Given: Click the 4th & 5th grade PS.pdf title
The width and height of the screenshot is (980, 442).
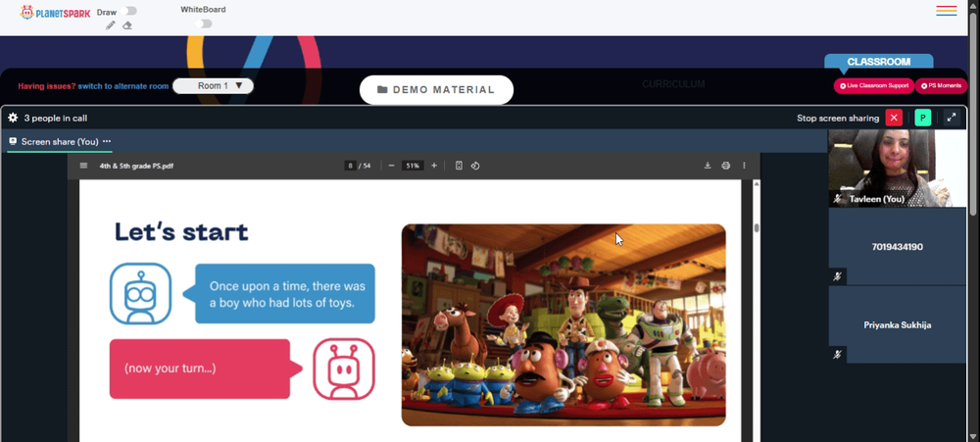Looking at the screenshot, I should click(x=136, y=166).
